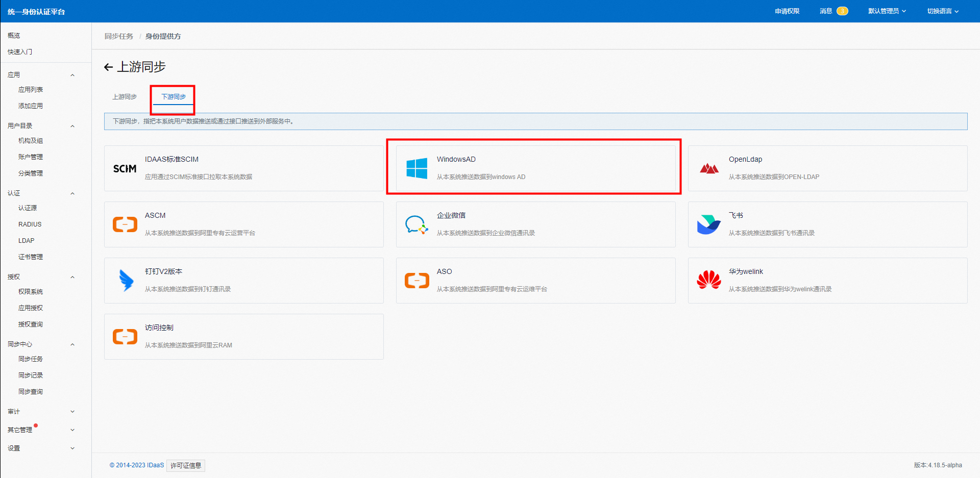The image size is (980, 478).
Task: Expand the 设置 sidebar section
Action: click(x=72, y=448)
